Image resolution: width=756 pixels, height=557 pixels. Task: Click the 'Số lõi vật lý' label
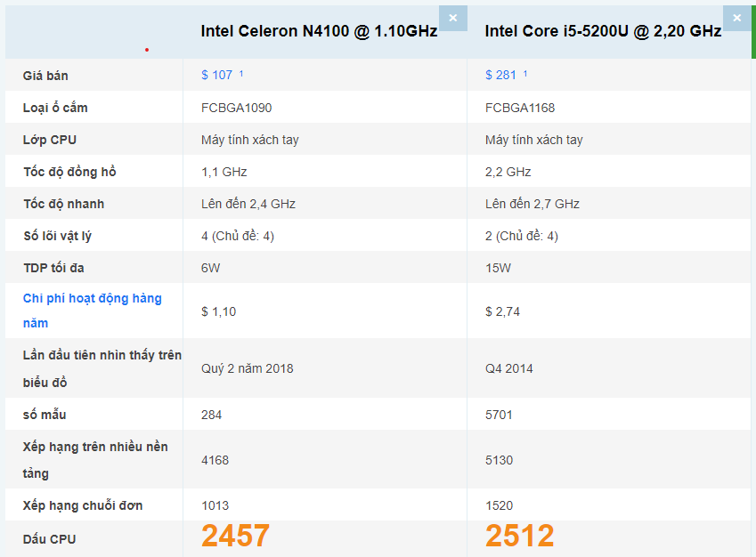point(57,236)
